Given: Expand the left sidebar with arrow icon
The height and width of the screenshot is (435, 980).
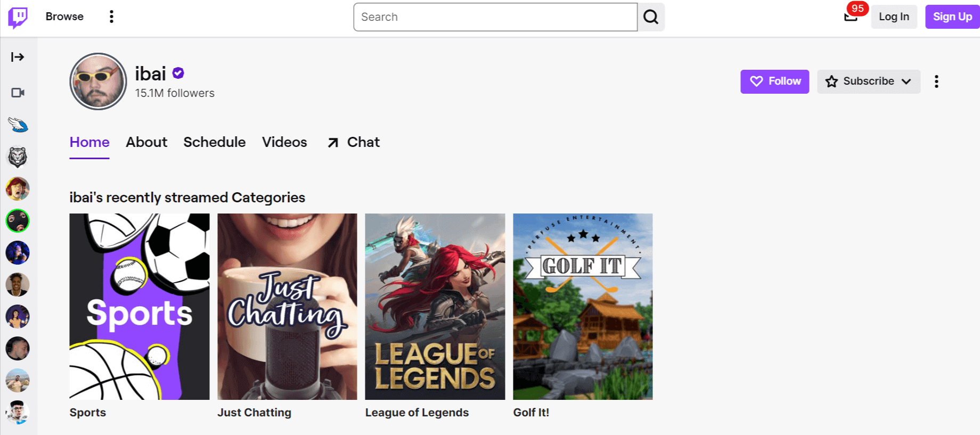Looking at the screenshot, I should coord(18,57).
